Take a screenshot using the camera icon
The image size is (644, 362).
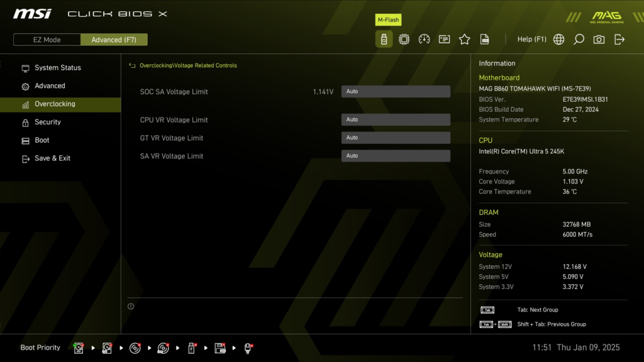(598, 39)
